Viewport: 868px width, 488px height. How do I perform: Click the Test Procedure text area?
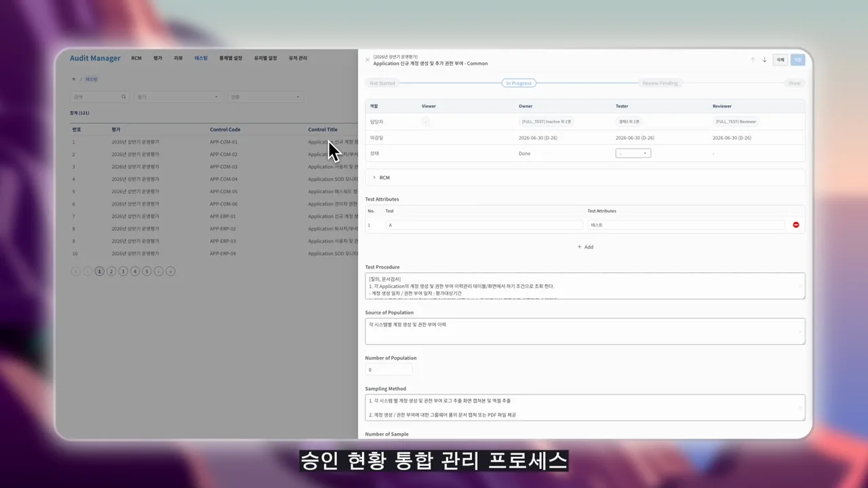(x=585, y=285)
